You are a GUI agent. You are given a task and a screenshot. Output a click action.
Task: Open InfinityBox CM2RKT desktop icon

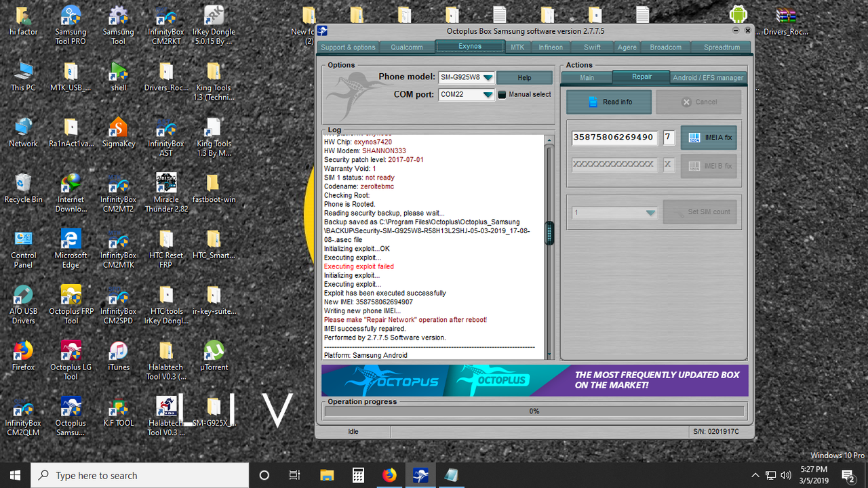(166, 26)
